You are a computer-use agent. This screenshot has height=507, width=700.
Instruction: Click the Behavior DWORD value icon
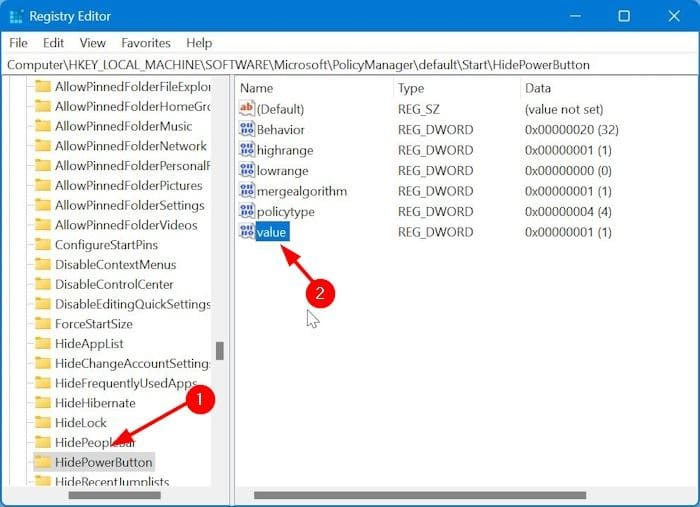(246, 129)
